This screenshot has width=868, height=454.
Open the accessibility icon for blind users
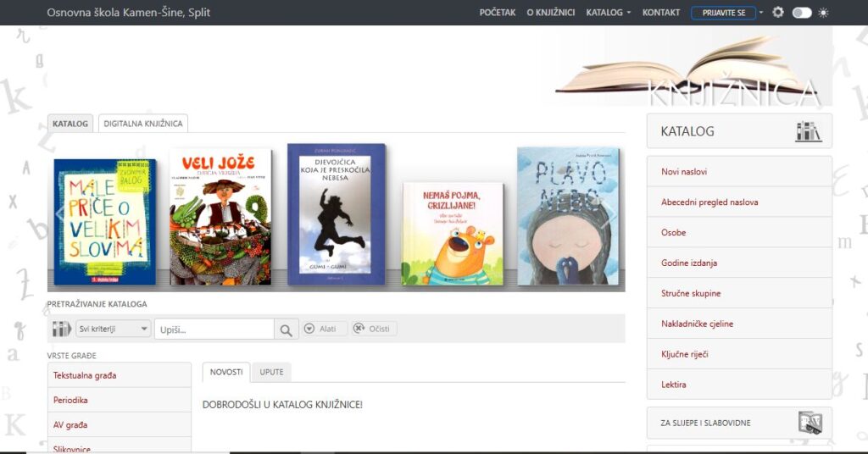[810, 423]
